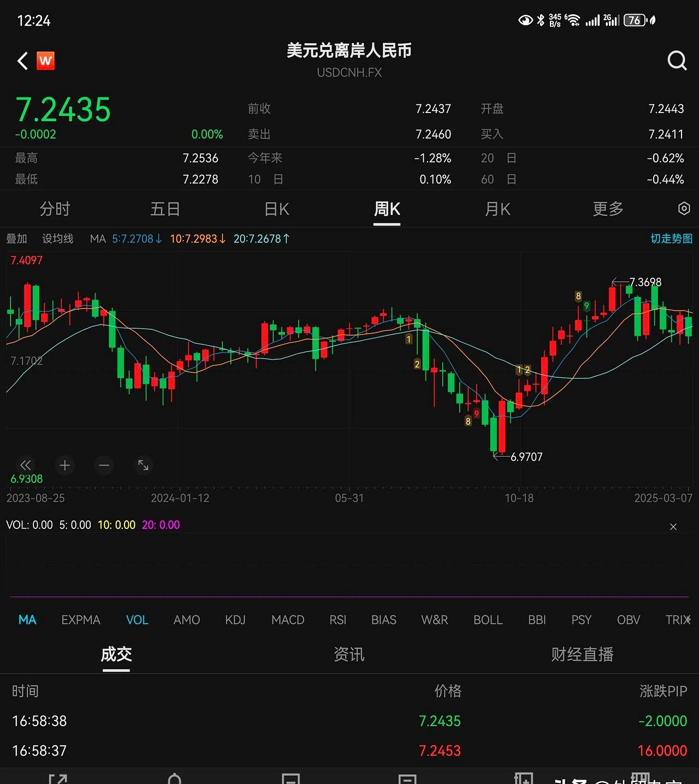Viewport: 699px width, 784px height.
Task: Close the VOL indicator panel
Action: coord(673,526)
